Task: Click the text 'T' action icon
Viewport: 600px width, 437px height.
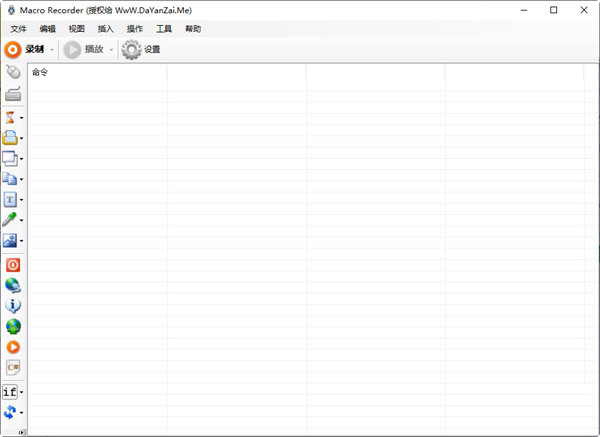Action: tap(11, 199)
